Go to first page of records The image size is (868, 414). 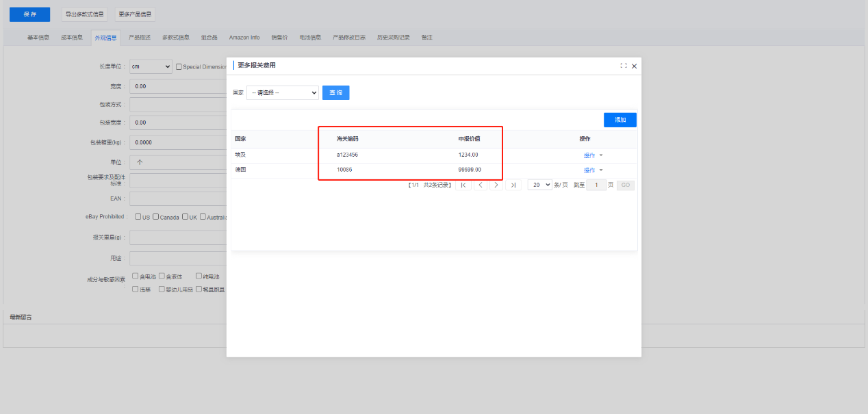(463, 185)
